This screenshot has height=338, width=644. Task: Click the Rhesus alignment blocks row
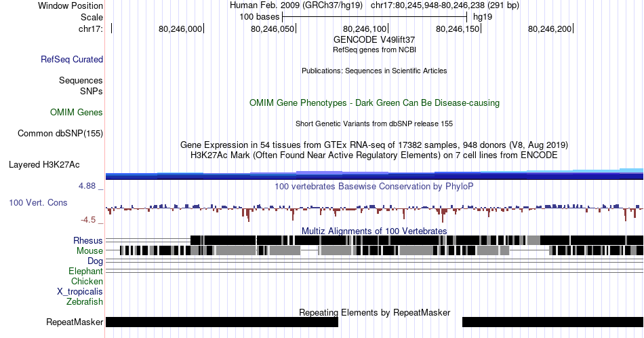tap(374, 240)
